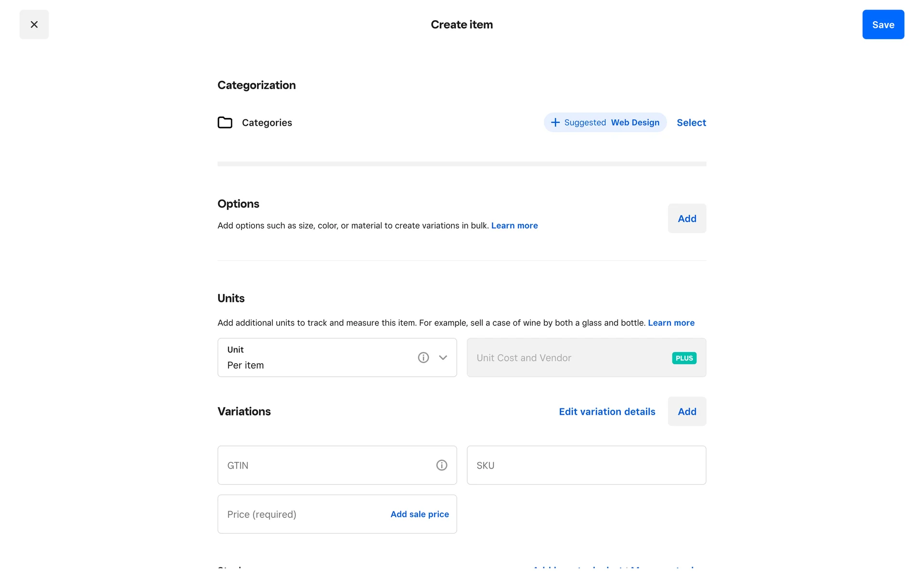924x578 pixels.
Task: Click the Unit info icon
Action: 423,357
